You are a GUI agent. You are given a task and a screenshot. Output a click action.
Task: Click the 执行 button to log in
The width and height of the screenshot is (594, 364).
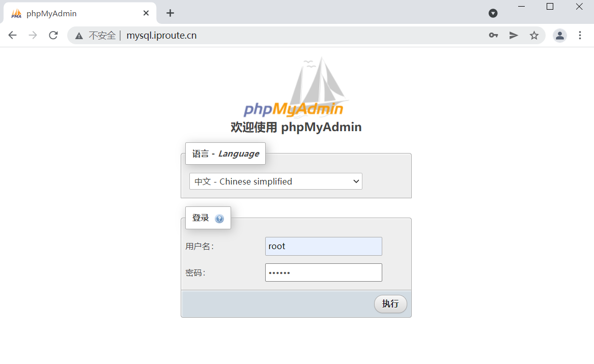[390, 304]
